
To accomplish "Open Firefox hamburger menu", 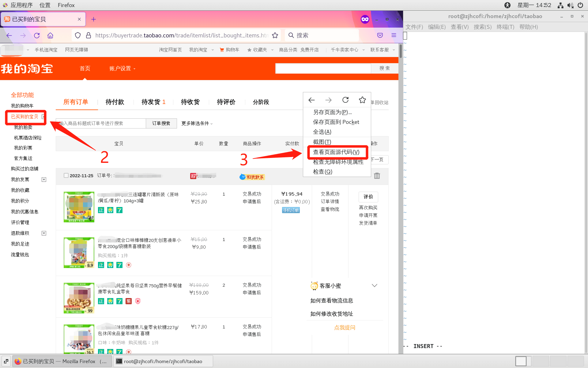I will (x=394, y=36).
